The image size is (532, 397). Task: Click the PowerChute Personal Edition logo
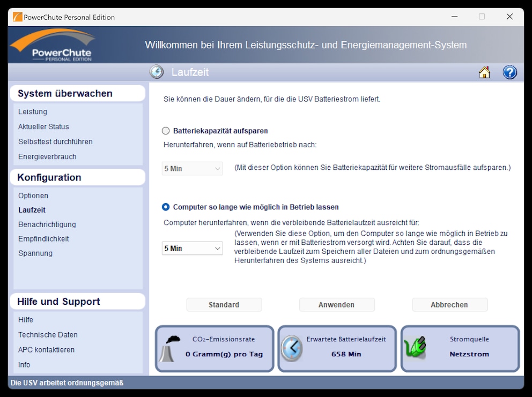click(53, 45)
